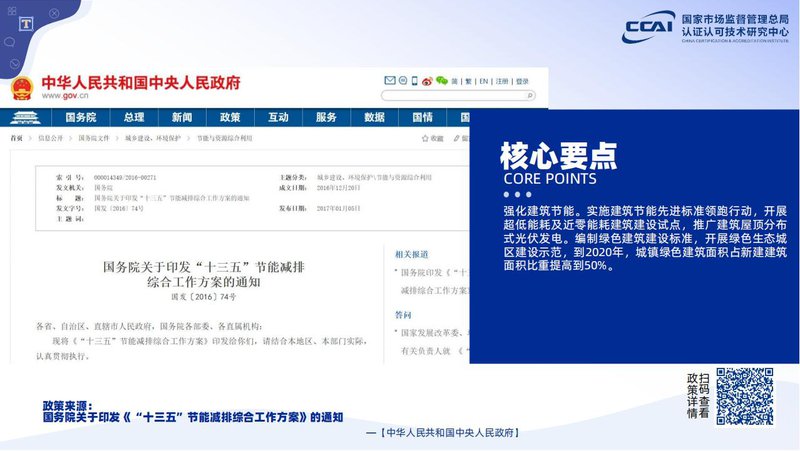
Task: Click the search magnifier icon
Action: pyautogui.click(x=530, y=95)
